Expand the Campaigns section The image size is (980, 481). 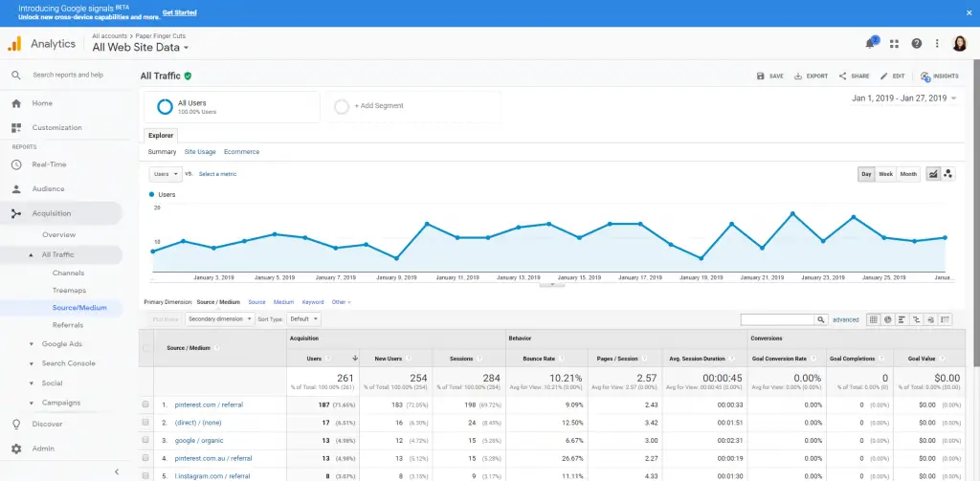click(32, 403)
